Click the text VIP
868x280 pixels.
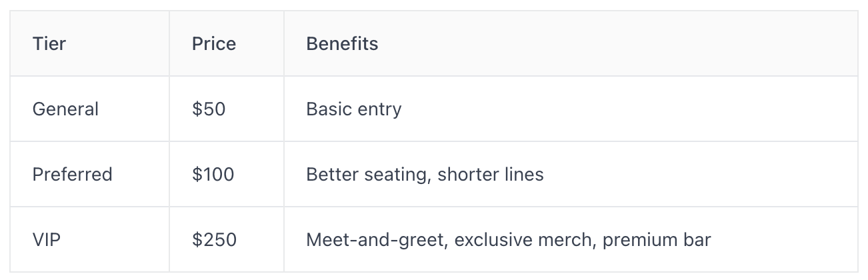(x=47, y=240)
